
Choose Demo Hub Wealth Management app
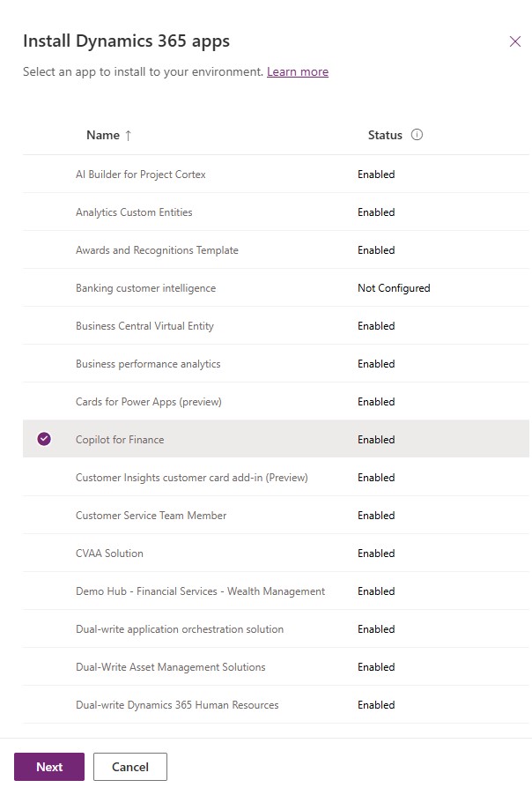click(277, 591)
